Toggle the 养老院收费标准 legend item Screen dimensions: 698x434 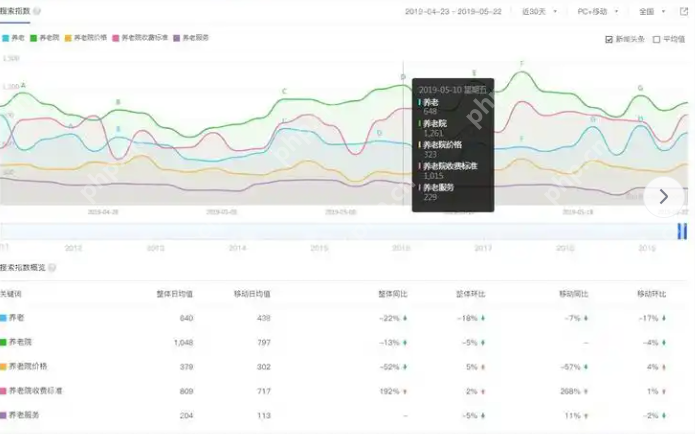142,37
